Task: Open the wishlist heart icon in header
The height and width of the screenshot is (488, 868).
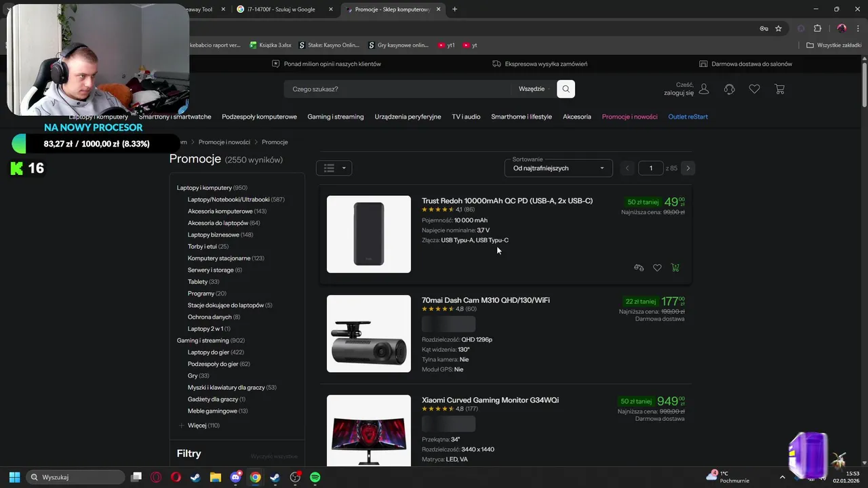Action: click(x=754, y=89)
